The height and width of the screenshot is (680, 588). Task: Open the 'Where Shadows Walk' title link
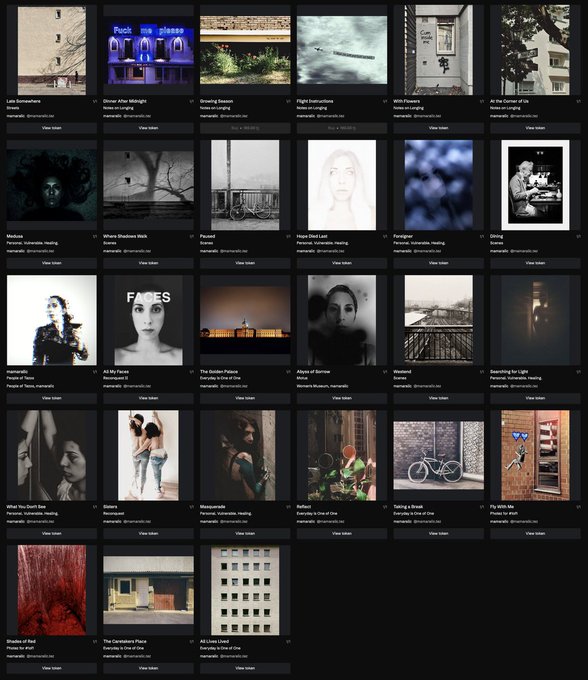[125, 236]
